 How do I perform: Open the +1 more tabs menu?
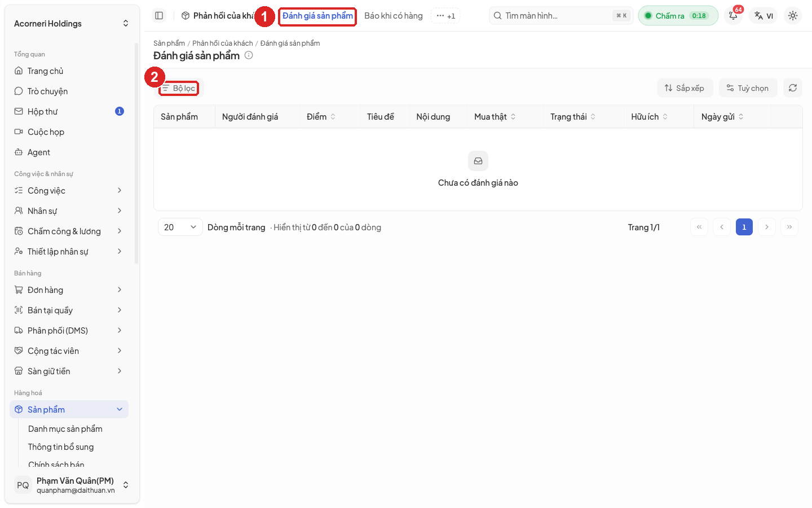coord(445,16)
